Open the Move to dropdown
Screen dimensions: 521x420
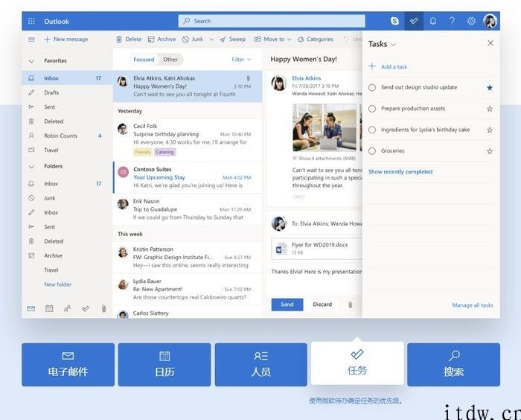tap(272, 39)
